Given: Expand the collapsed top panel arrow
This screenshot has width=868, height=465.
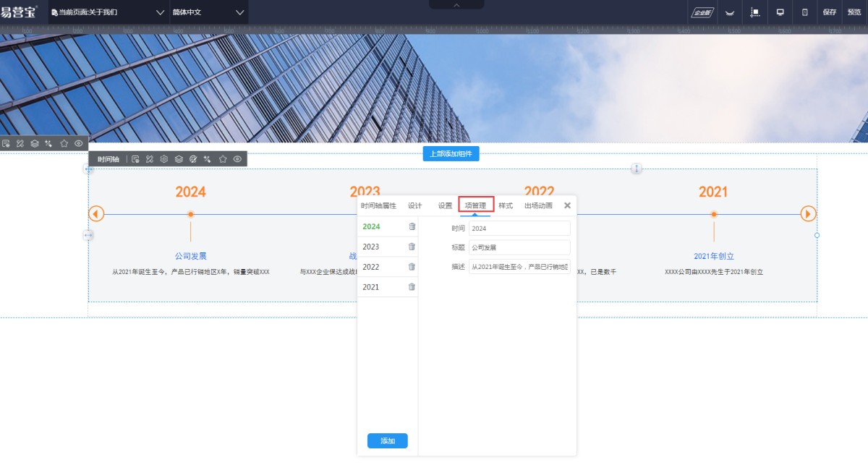Looking at the screenshot, I should 456,4.
